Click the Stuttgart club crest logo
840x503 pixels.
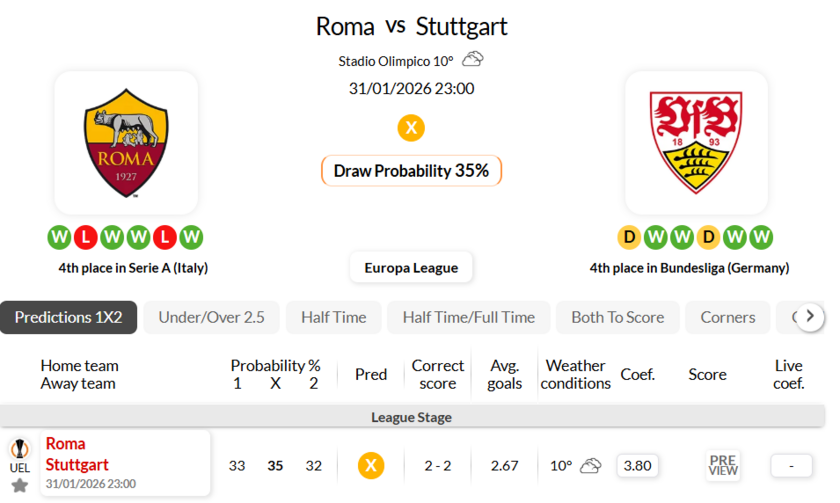pos(696,143)
